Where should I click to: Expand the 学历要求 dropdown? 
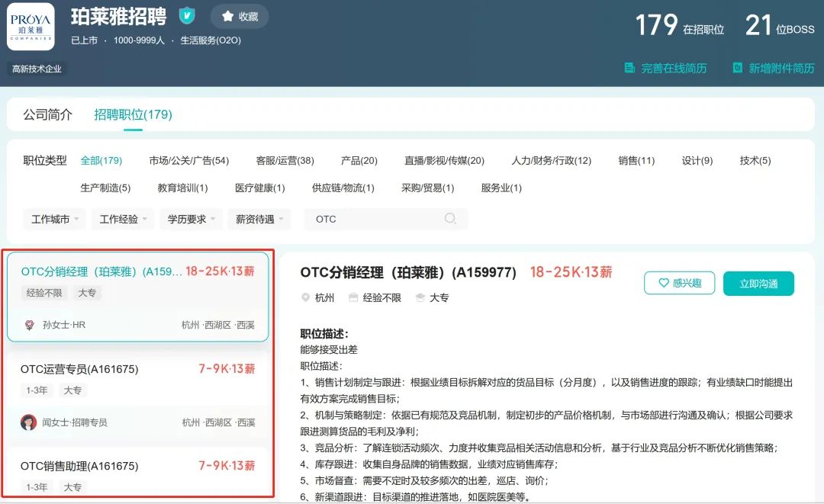coord(192,219)
